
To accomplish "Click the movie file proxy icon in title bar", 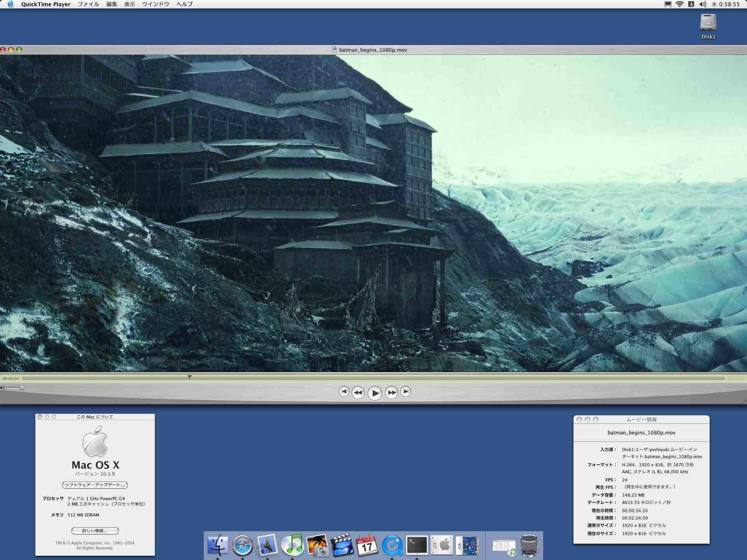I will pos(334,49).
